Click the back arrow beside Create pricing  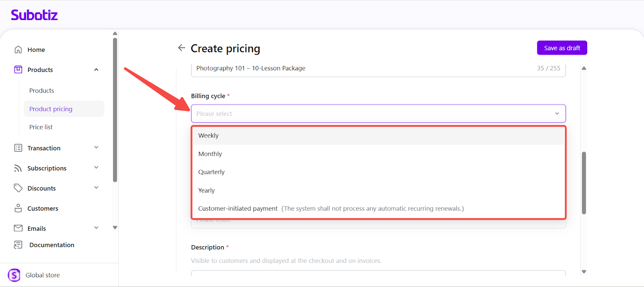(x=182, y=48)
